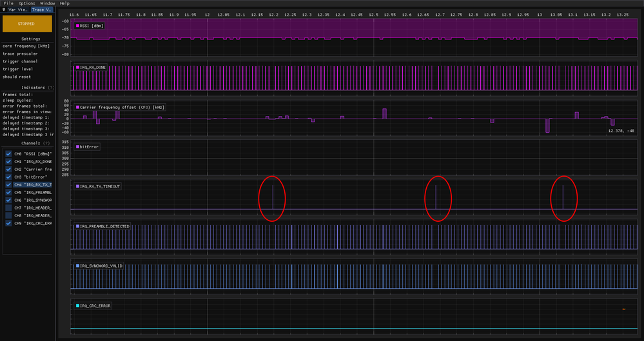
Task: Click the trigger level setting
Action: (x=17, y=70)
